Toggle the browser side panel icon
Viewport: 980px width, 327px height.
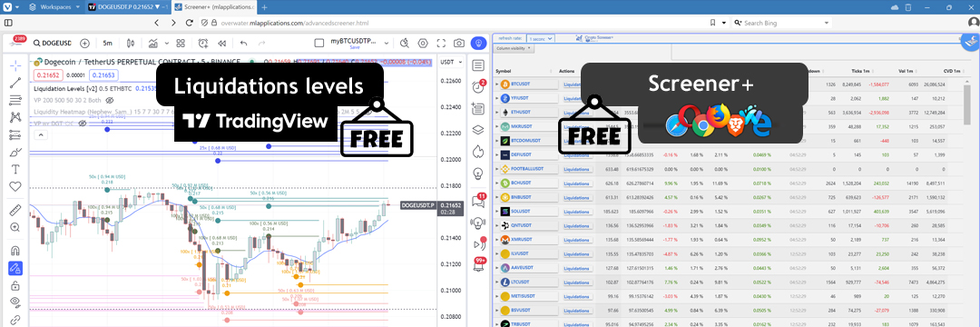click(8, 23)
